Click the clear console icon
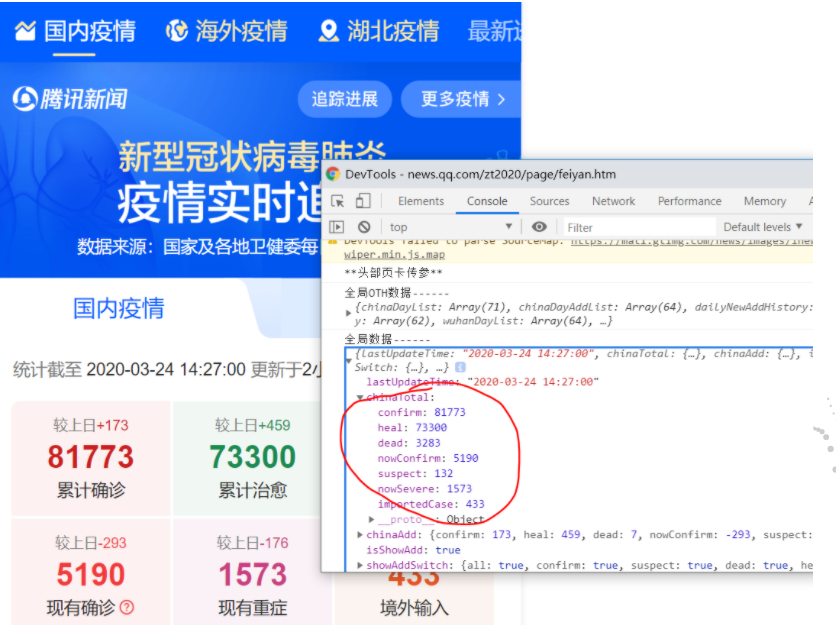This screenshot has height=625, width=836. pyautogui.click(x=364, y=227)
